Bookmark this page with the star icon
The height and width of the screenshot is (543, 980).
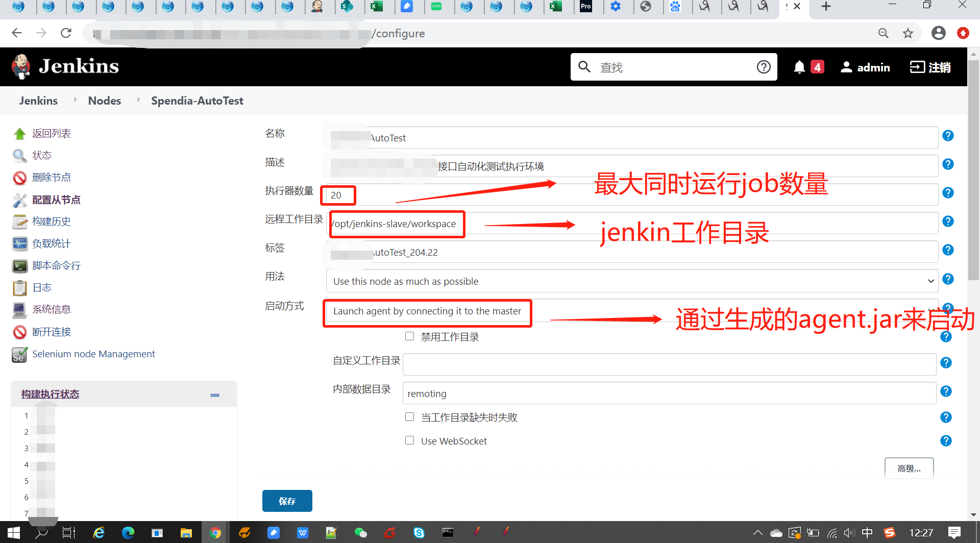(908, 33)
